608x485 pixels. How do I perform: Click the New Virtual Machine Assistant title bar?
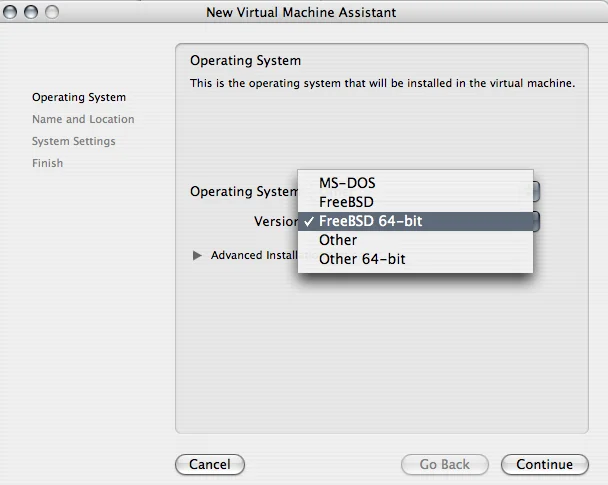click(300, 13)
